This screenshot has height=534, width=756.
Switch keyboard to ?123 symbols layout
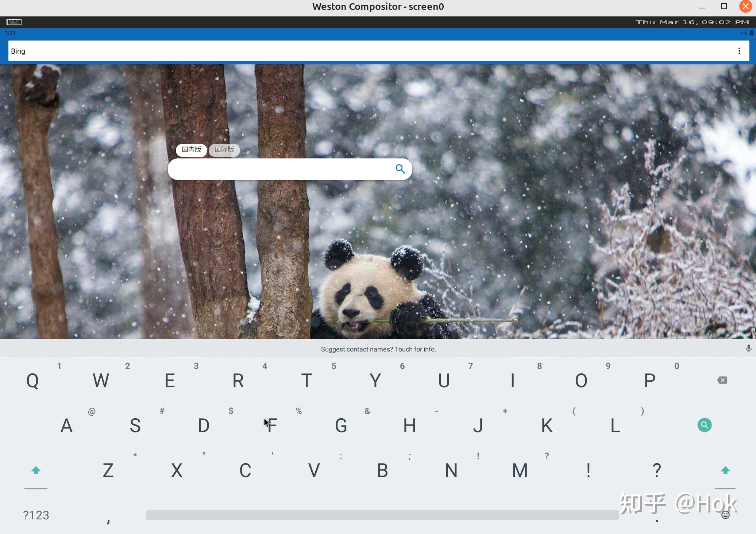[x=36, y=515]
